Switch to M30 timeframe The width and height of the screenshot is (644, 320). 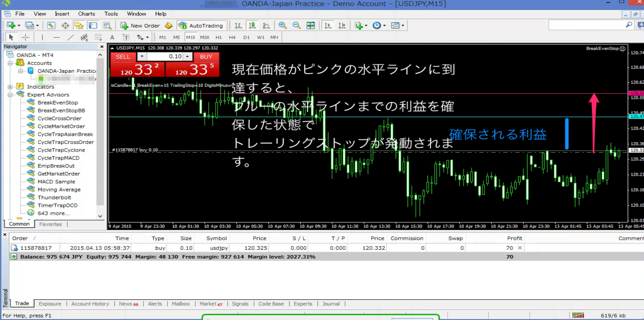(205, 37)
